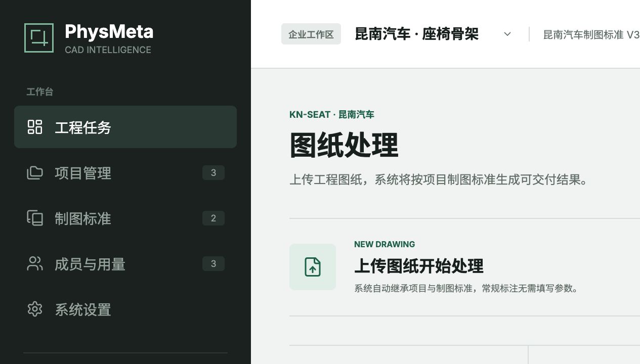Image resolution: width=640 pixels, height=364 pixels.
Task: Click 上传图纸开始处理 heading
Action: [419, 266]
